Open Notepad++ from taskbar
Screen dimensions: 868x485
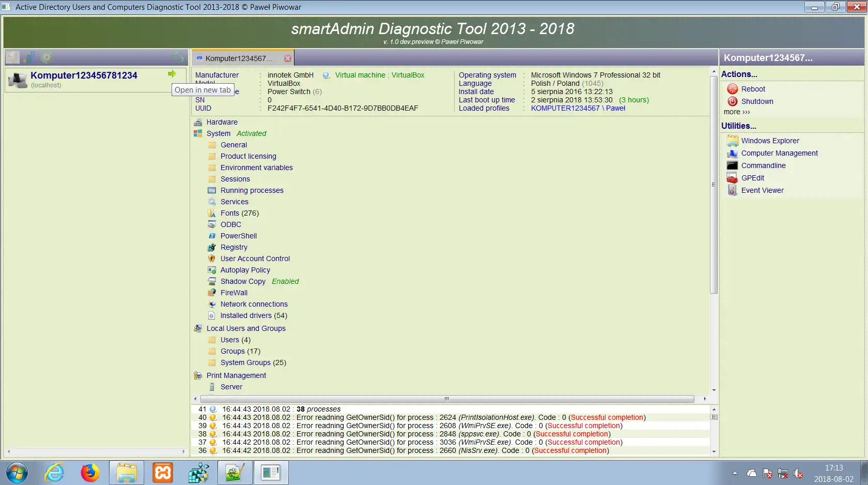tap(235, 473)
